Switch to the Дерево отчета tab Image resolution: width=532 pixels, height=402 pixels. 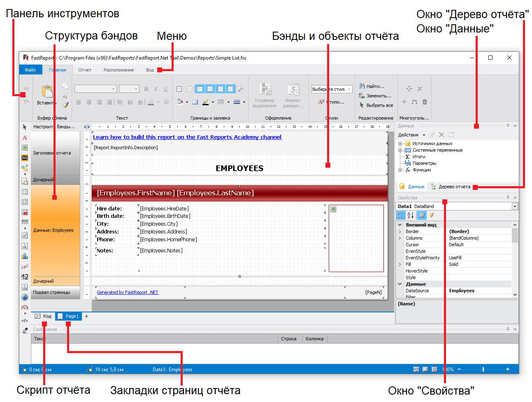point(451,187)
